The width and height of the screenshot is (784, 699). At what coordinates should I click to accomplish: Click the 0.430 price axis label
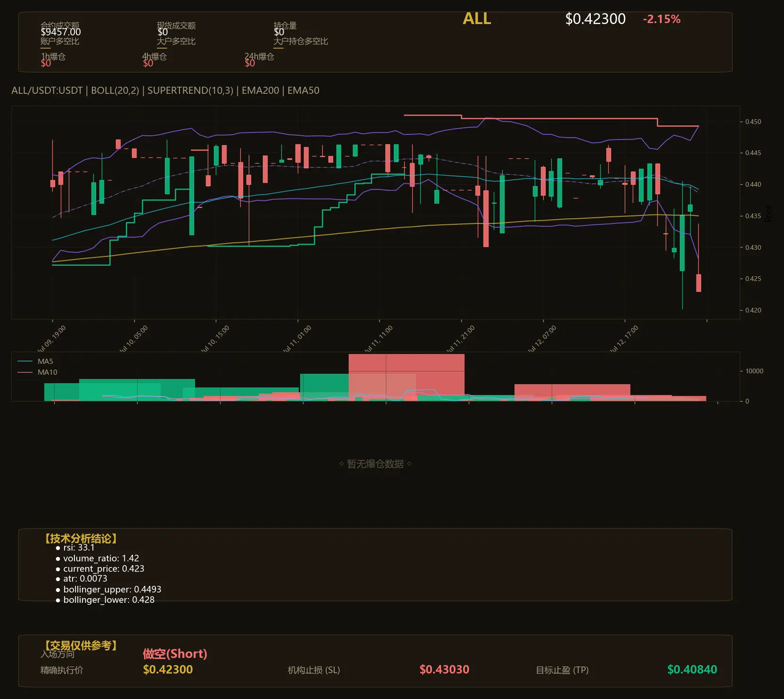753,247
